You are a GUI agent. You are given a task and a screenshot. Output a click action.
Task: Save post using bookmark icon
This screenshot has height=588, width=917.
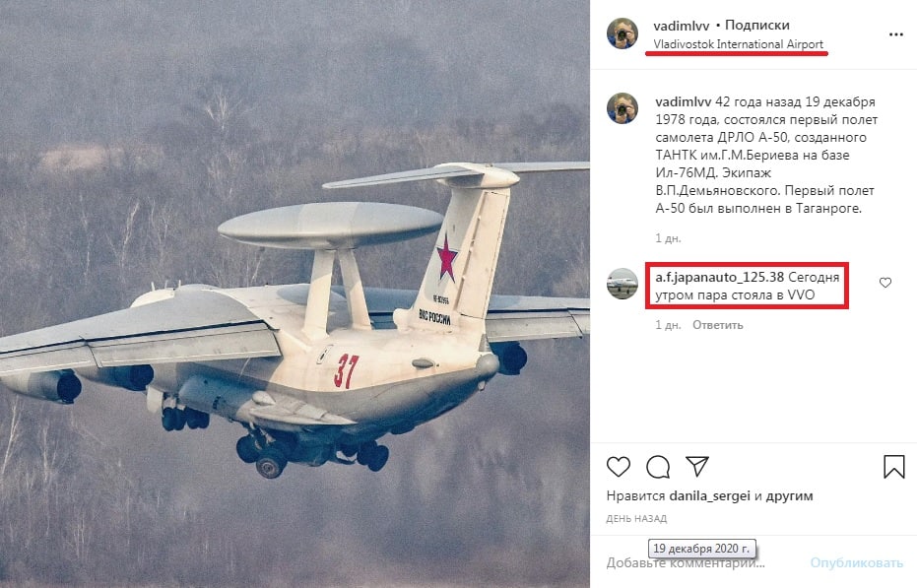click(x=893, y=467)
